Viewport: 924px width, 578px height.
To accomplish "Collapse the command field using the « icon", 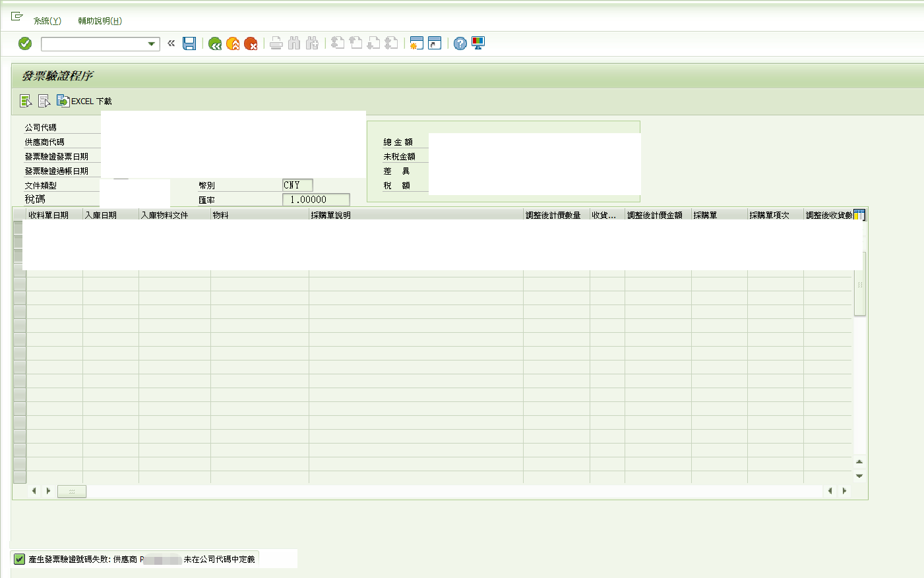I will click(171, 43).
